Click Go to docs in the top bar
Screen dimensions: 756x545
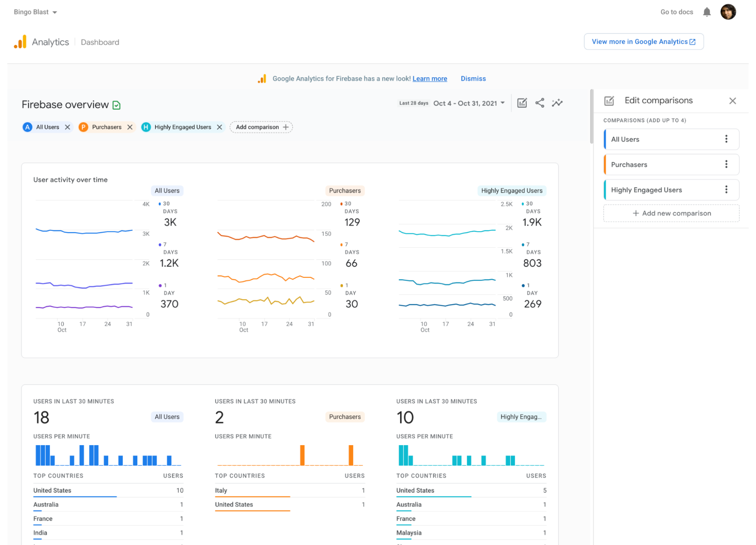[677, 12]
